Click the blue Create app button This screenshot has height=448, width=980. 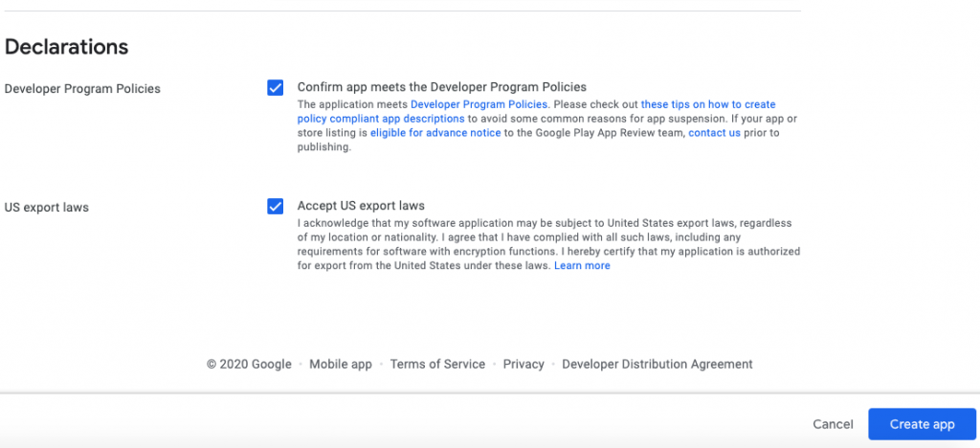pos(922,424)
